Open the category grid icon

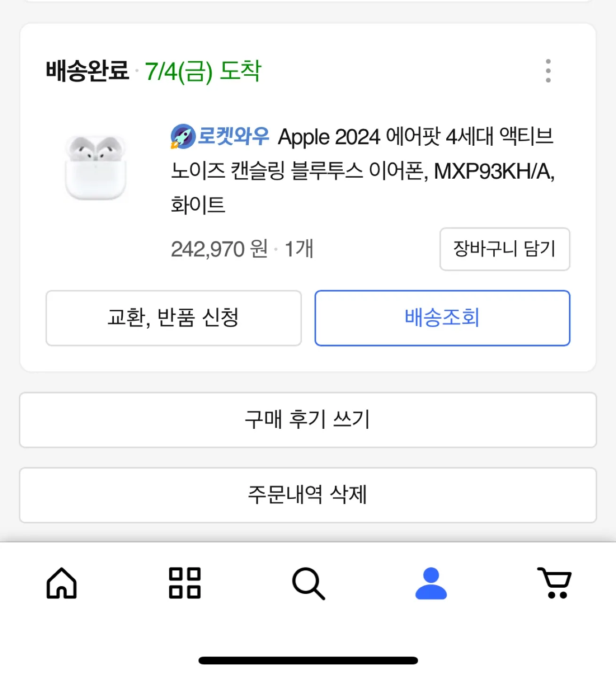click(185, 583)
